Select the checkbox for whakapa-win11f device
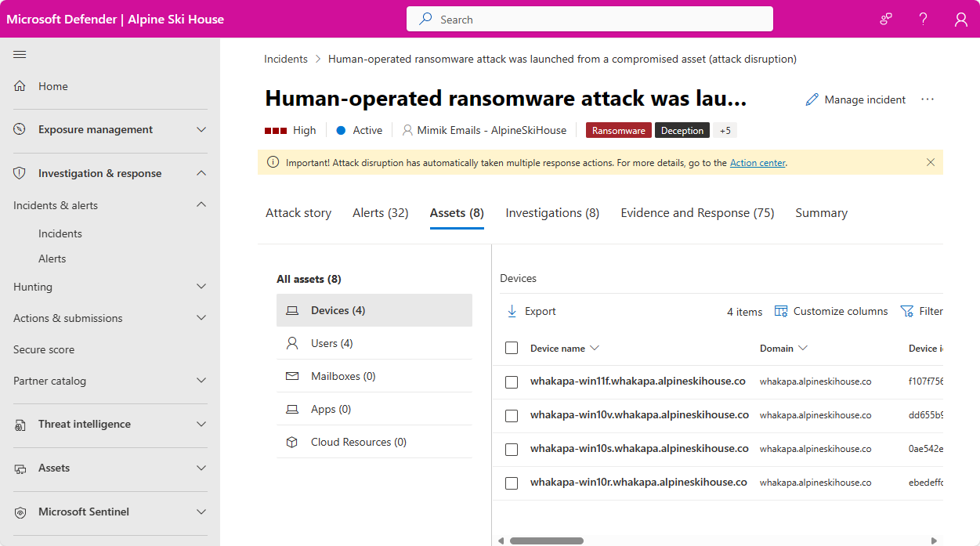The image size is (980, 546). (512, 382)
